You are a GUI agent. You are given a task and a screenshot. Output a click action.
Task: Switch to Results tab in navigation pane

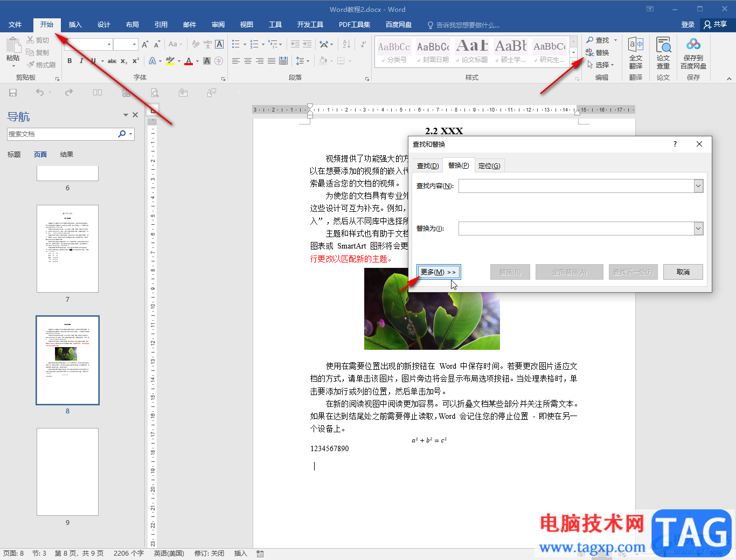(67, 155)
